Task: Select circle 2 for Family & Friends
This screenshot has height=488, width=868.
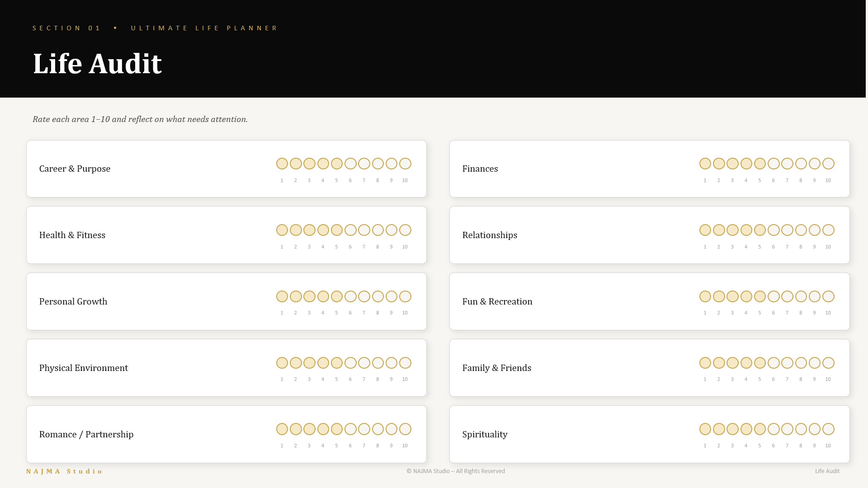Action: pyautogui.click(x=719, y=363)
